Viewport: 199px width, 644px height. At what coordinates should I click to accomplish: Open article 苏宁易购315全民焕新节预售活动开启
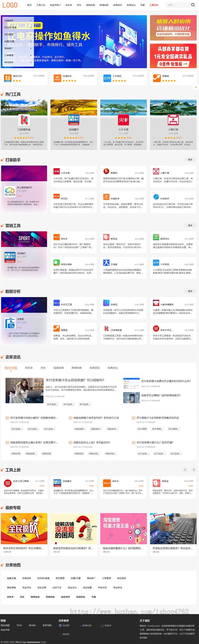[x=158, y=418]
